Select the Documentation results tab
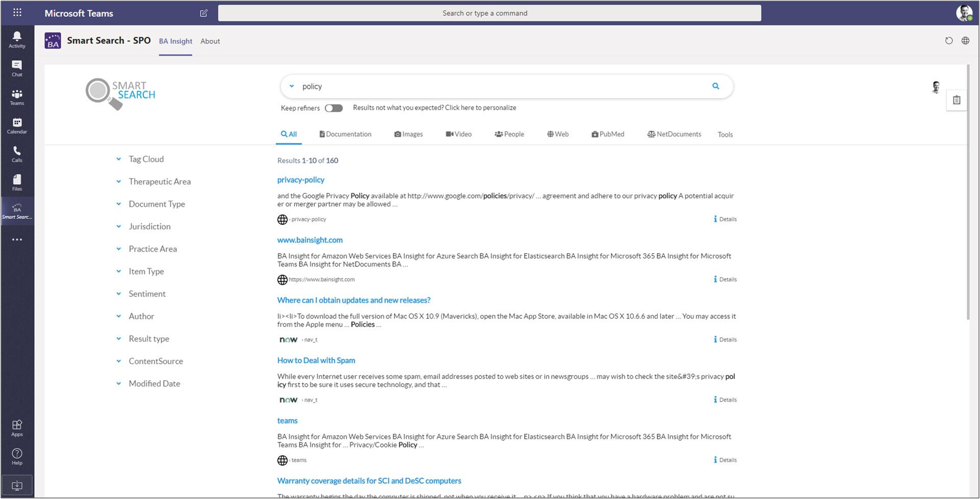 346,134
